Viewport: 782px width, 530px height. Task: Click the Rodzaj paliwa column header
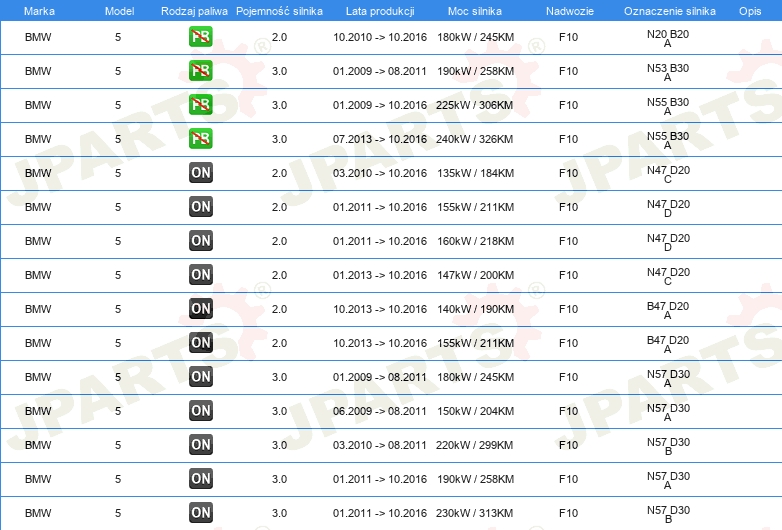tap(194, 11)
